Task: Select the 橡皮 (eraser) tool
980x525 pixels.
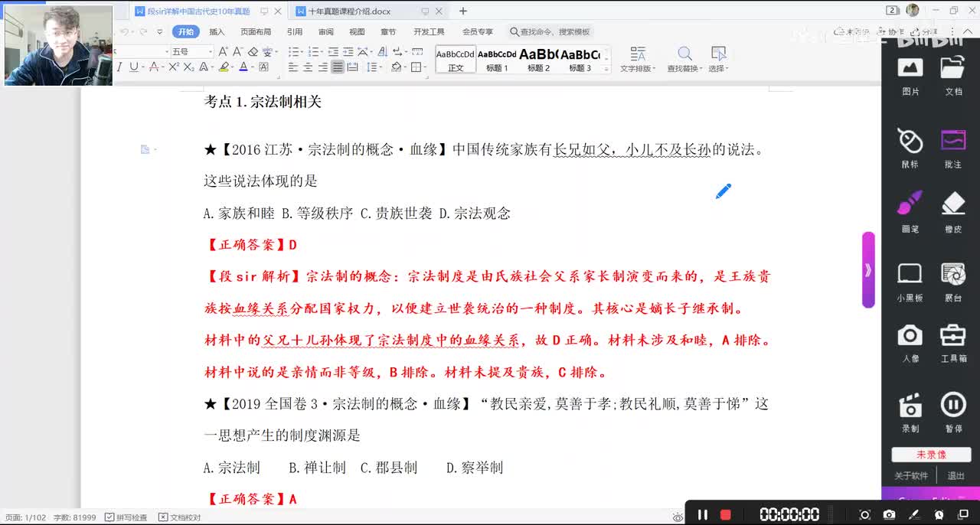Action: (953, 213)
